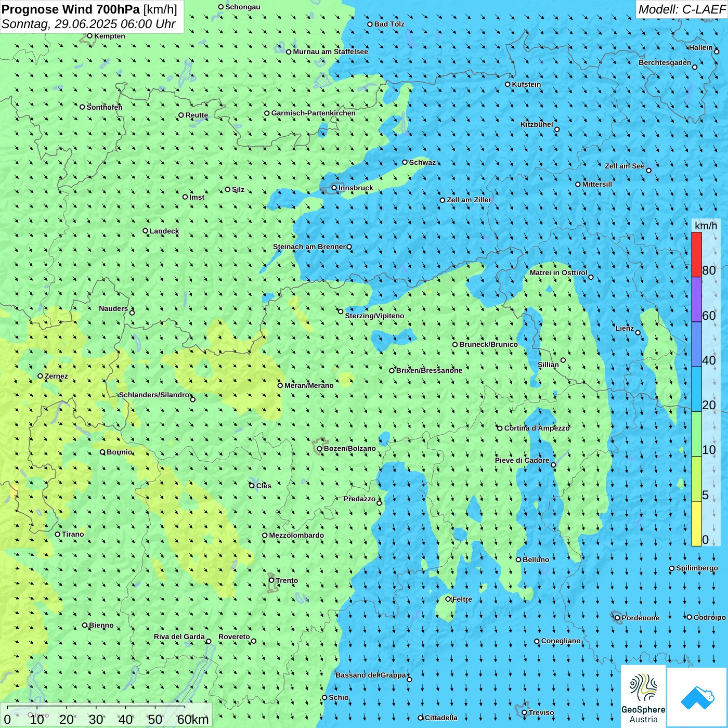
Task: Click the Zernez label
Action: point(56,376)
